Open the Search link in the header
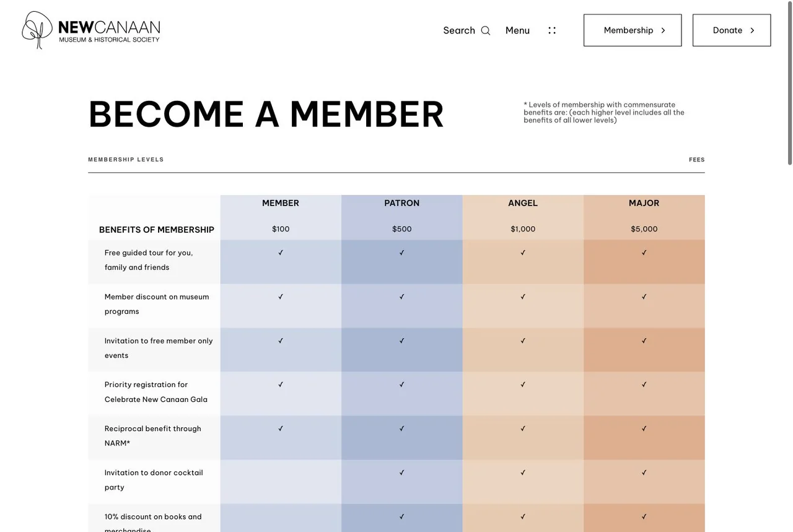This screenshot has width=793, height=532. coord(459,30)
